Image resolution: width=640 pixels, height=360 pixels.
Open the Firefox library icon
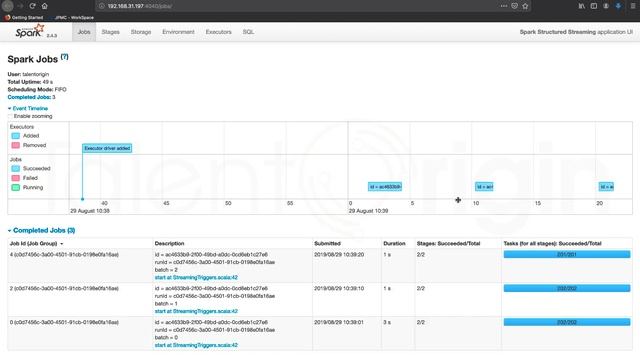pyautogui.click(x=582, y=6)
